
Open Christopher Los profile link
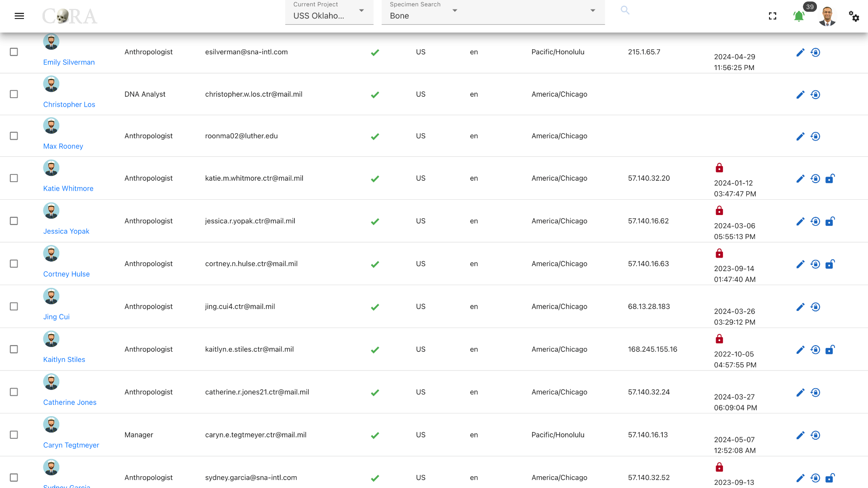pos(69,104)
